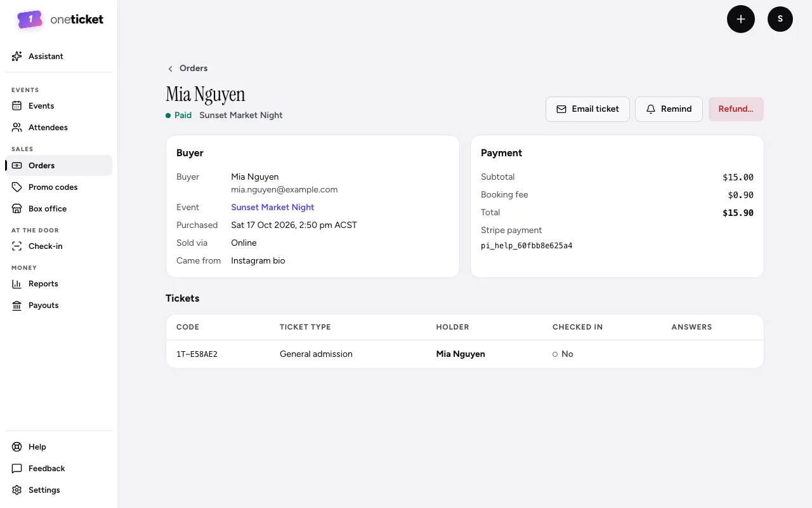Open the Assistant sparkle icon
Image resolution: width=812 pixels, height=508 pixels.
[17, 57]
